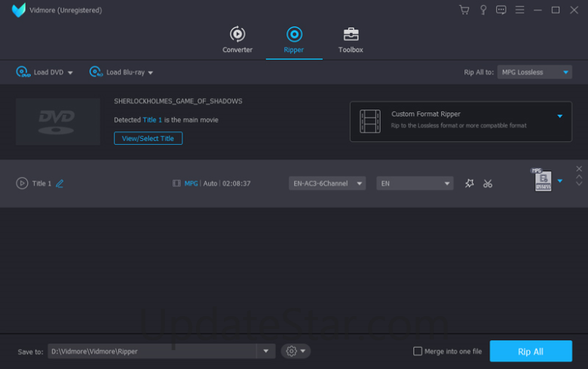Click the Load Blu-ray button
This screenshot has height=369, width=588.
[x=117, y=72]
